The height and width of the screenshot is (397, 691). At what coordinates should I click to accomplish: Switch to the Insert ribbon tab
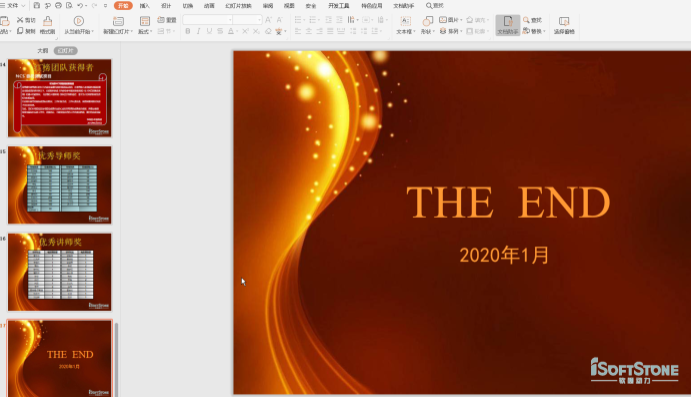pyautogui.click(x=145, y=6)
